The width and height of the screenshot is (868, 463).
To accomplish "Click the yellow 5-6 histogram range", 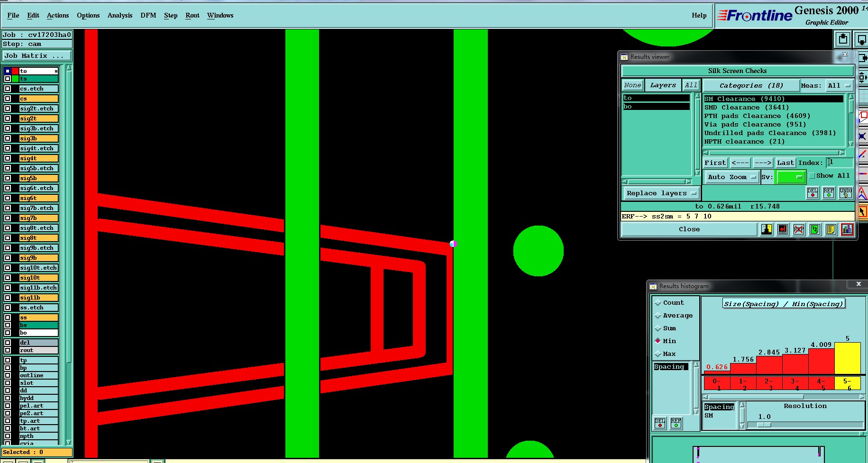I will tap(847, 384).
